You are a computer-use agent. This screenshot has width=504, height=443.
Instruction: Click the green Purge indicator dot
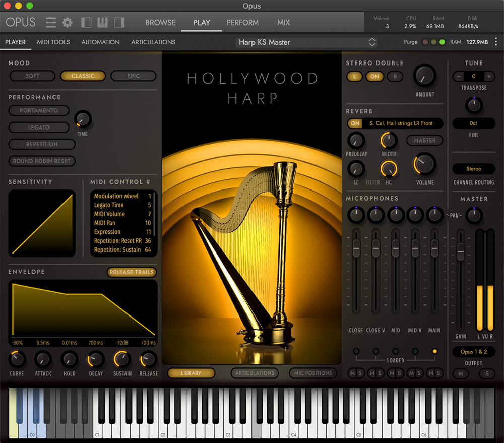coord(442,42)
